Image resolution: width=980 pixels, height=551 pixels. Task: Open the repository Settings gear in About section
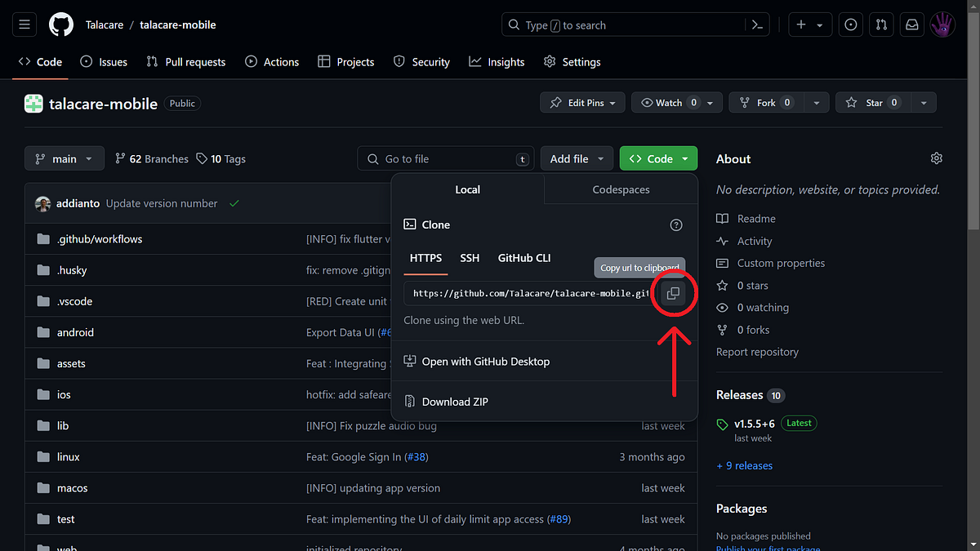pos(936,158)
